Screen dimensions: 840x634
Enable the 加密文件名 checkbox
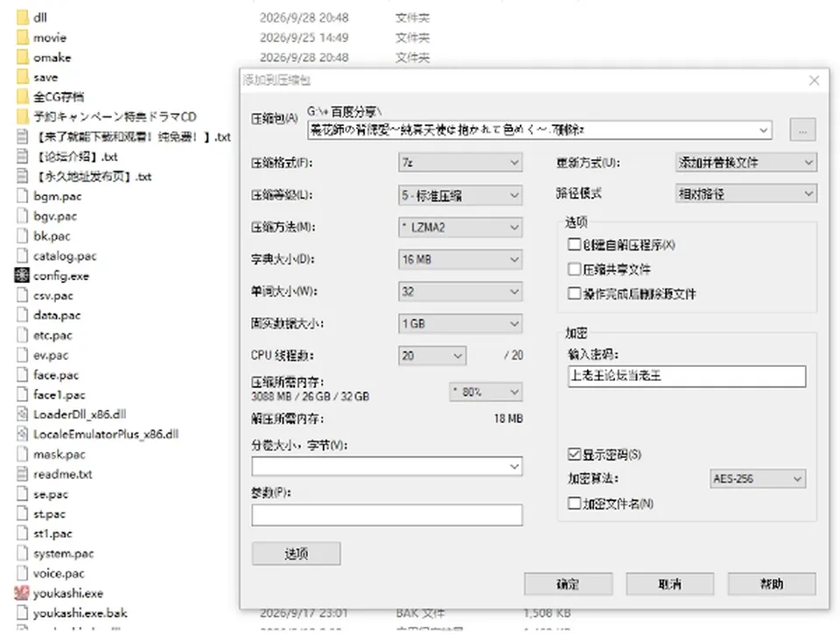click(574, 504)
